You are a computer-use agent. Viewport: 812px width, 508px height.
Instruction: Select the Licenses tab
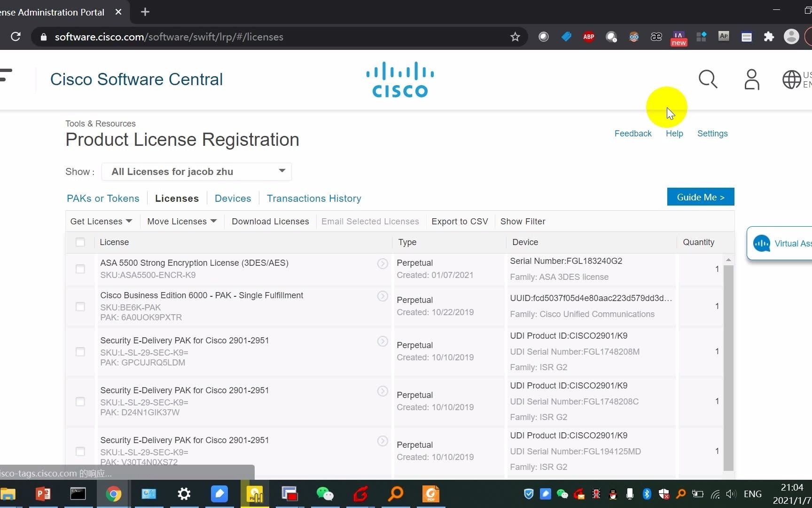click(177, 198)
